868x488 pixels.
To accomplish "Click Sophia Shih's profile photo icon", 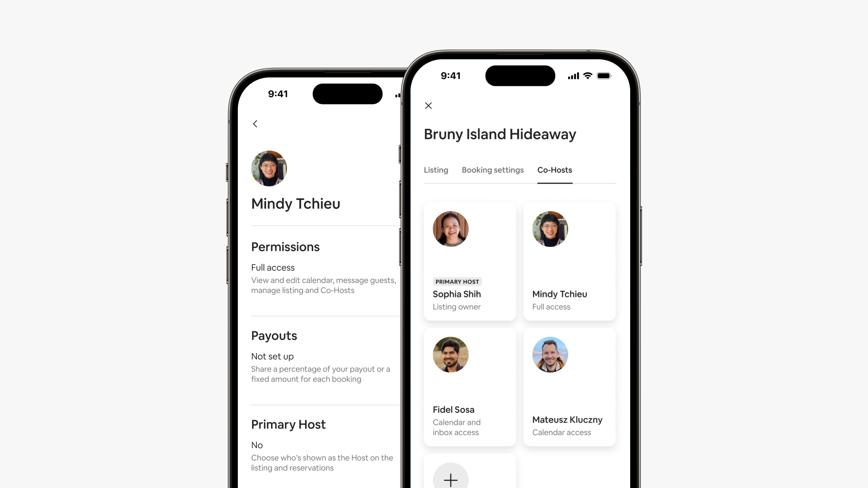I will [x=451, y=229].
